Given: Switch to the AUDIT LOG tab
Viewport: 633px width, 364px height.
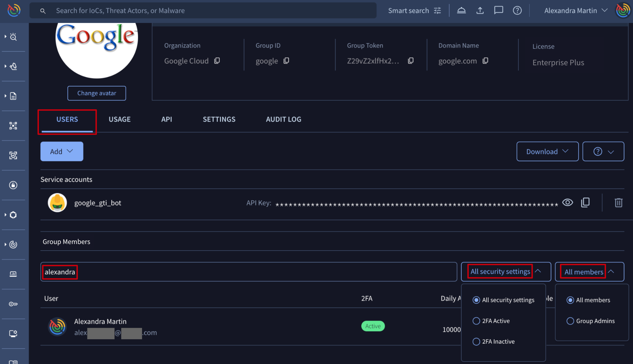Looking at the screenshot, I should tap(283, 119).
